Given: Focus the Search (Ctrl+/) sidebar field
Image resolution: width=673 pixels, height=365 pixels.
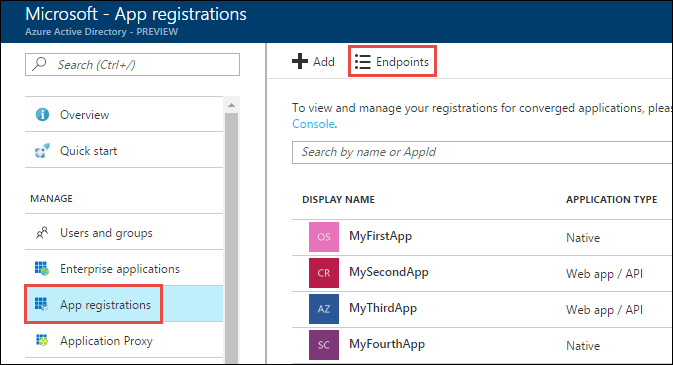Looking at the screenshot, I should click(x=132, y=64).
